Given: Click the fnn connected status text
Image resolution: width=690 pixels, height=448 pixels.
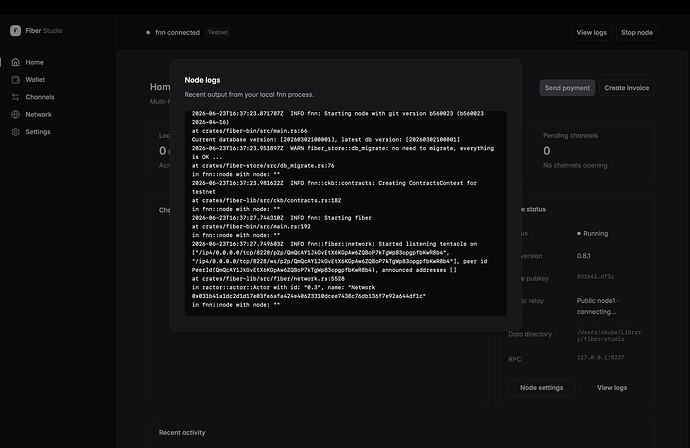Looking at the screenshot, I should coord(177,32).
